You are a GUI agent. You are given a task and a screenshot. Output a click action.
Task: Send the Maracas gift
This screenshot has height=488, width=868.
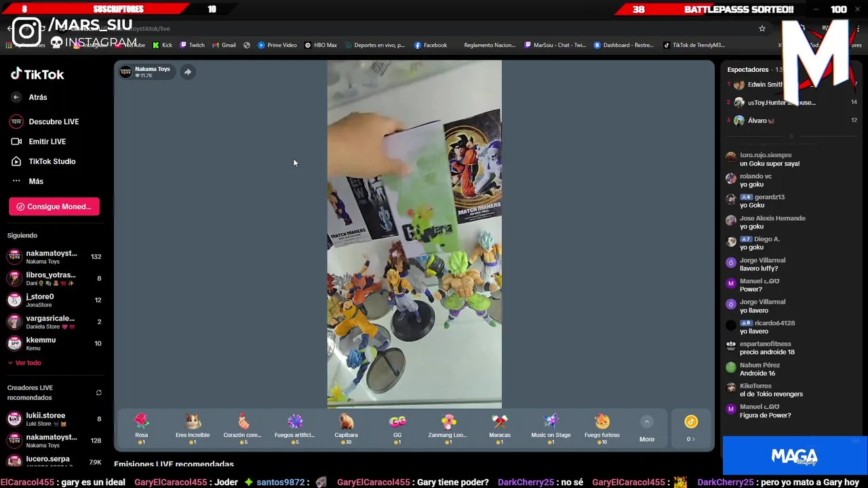(500, 429)
